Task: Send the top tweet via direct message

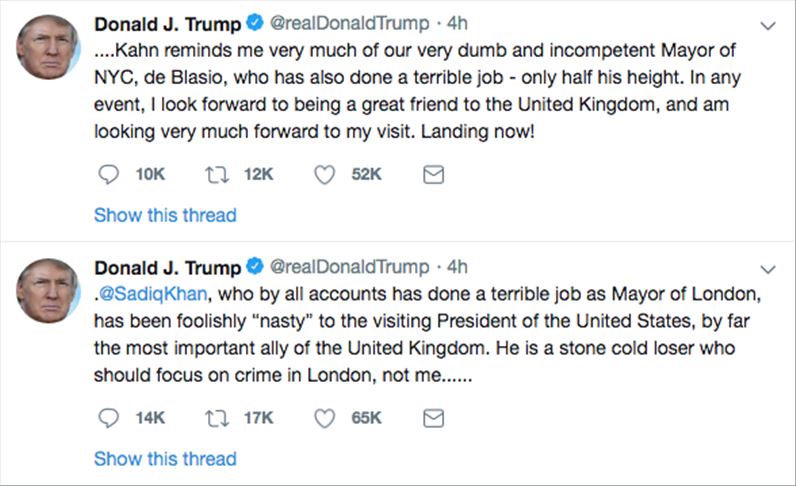Action: 434,175
